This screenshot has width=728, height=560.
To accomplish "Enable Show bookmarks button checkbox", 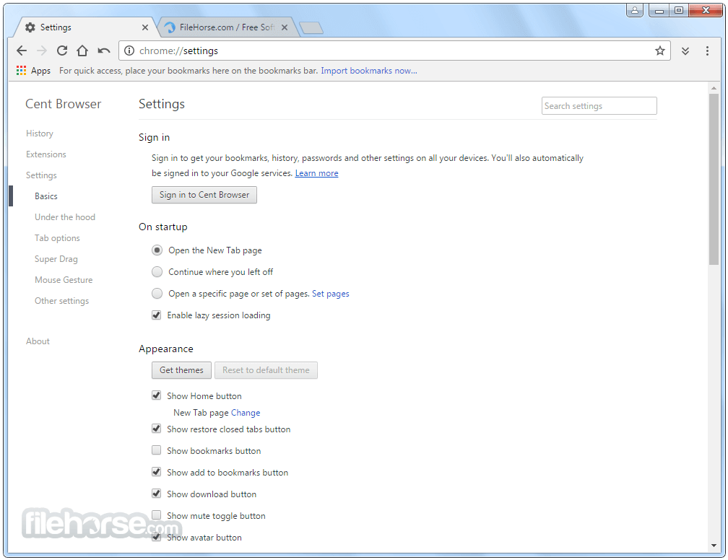I will click(157, 450).
